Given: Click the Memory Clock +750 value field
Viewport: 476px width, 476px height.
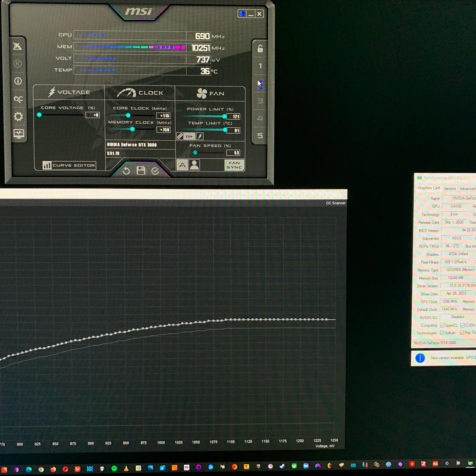Looking at the screenshot, I should 163,130.
